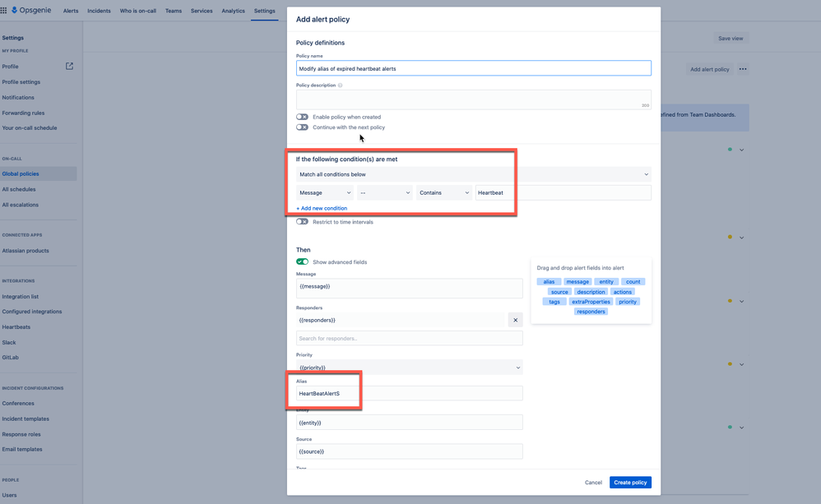Image resolution: width=821 pixels, height=504 pixels.
Task: Open Atlassian products in sidebar
Action: pos(26,251)
